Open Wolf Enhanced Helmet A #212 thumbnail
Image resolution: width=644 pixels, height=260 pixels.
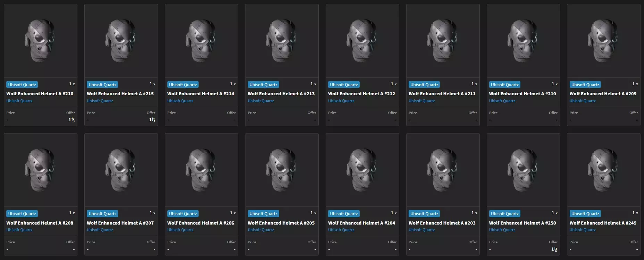coord(362,41)
